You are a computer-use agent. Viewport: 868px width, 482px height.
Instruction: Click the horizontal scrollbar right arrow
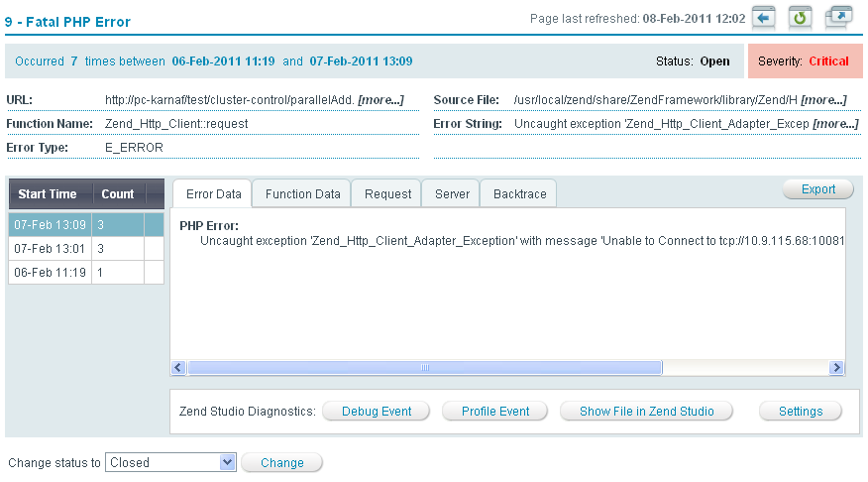(837, 368)
